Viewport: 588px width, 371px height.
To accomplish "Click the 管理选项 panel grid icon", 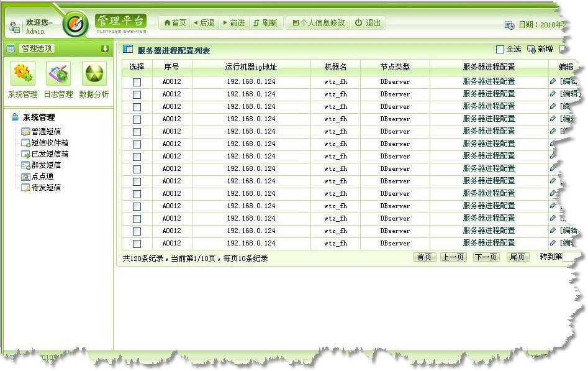I will pos(11,48).
